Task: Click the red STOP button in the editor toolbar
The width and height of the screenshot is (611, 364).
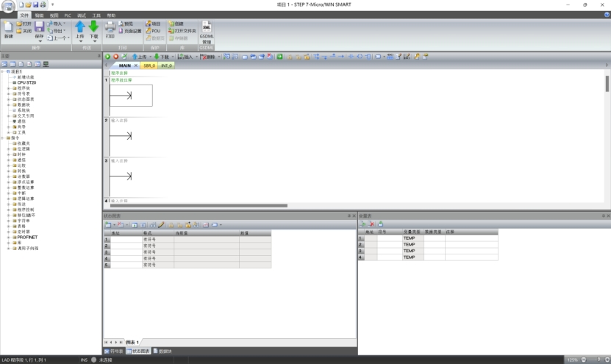Action: (x=115, y=57)
